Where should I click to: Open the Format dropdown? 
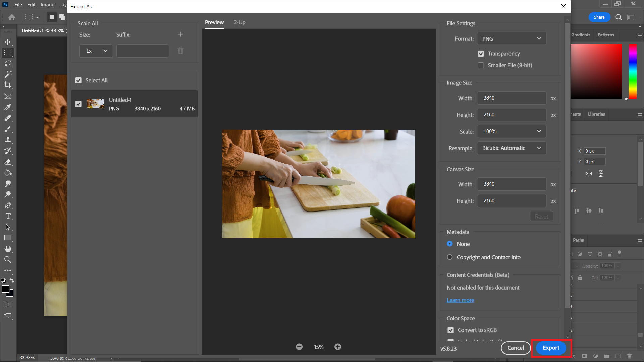[511, 38]
